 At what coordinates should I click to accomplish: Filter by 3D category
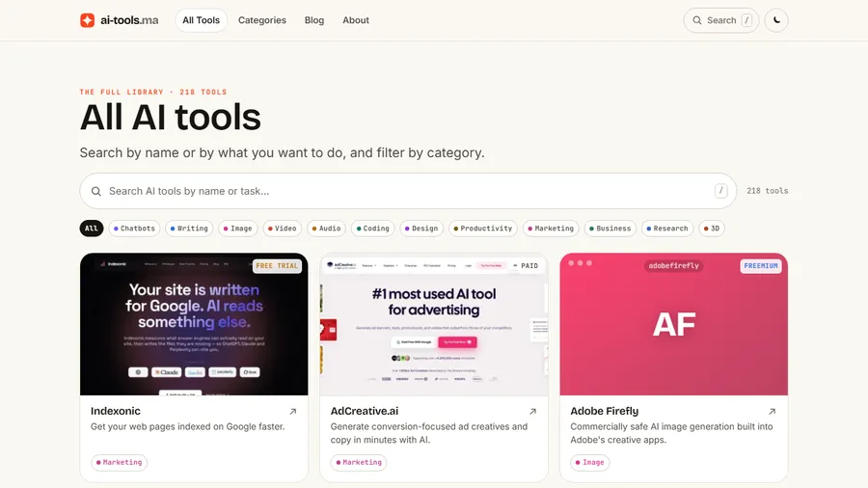(712, 229)
